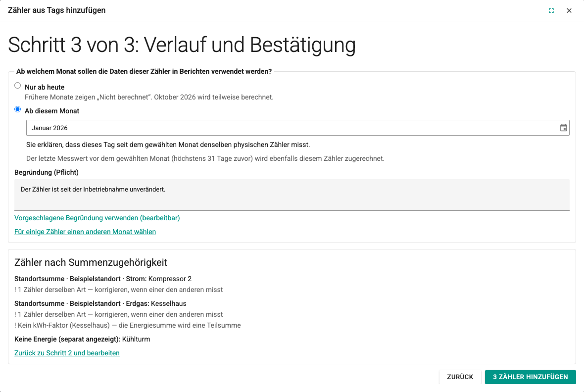584x392 pixels.
Task: Click the Ab welchem Monat question legend
Action: 144,71
